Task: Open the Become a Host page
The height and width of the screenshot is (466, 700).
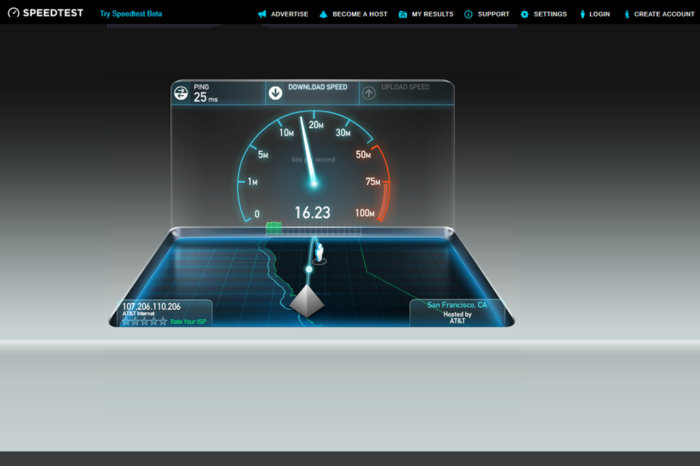Action: pos(359,15)
